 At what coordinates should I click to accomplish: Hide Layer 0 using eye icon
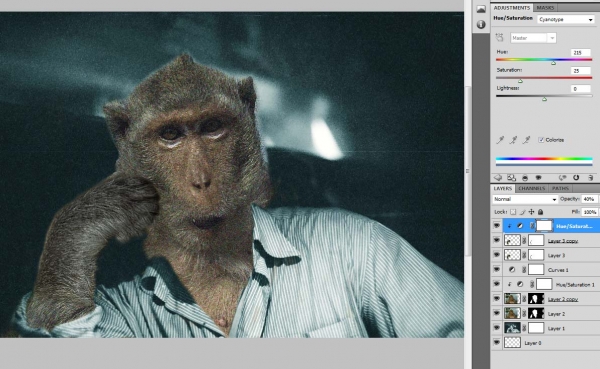tap(497, 342)
